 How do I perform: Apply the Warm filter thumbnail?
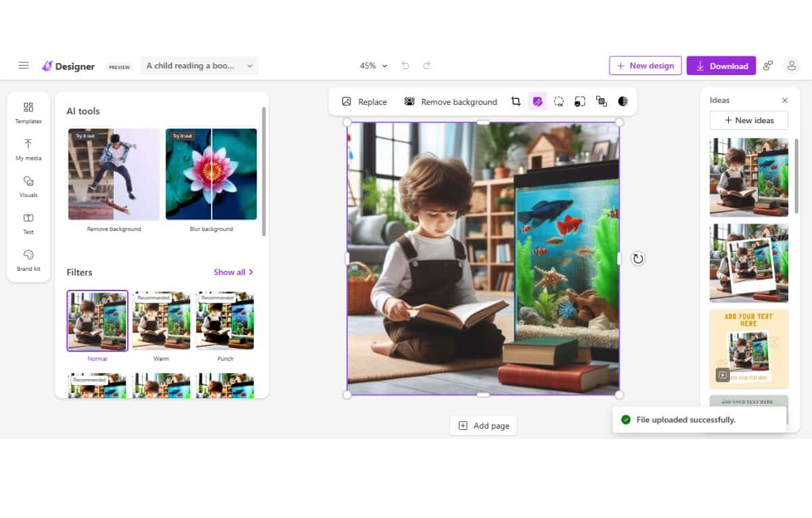161,321
